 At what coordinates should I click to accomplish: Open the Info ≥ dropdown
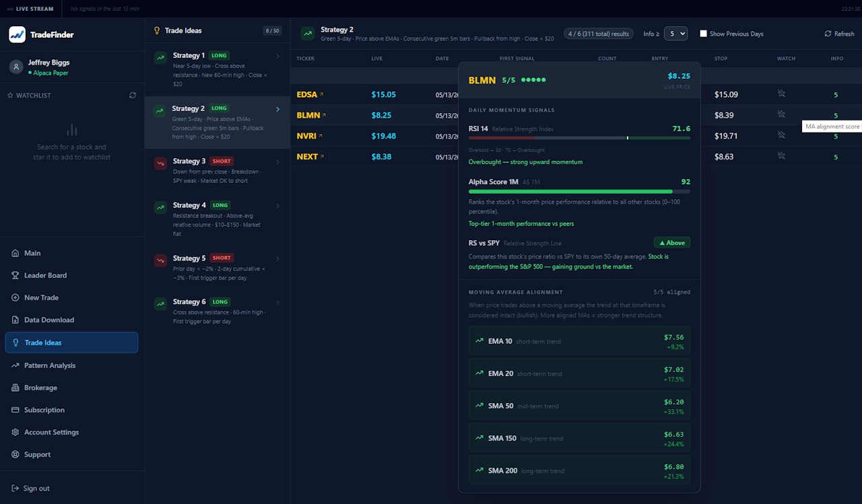(675, 34)
